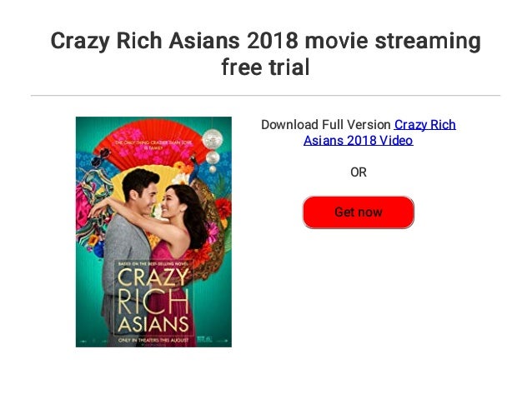Click the large disco ball on the poster

pyautogui.click(x=213, y=139)
